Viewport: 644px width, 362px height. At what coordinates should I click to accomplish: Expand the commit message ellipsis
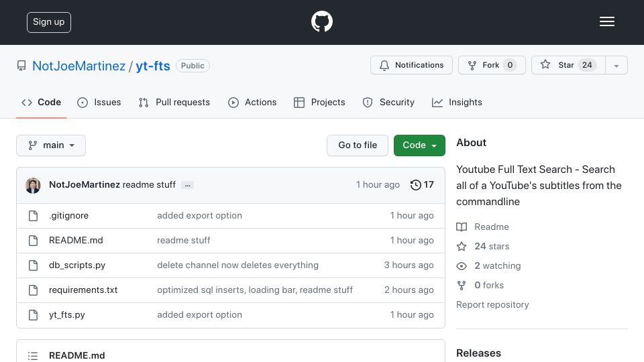point(188,186)
